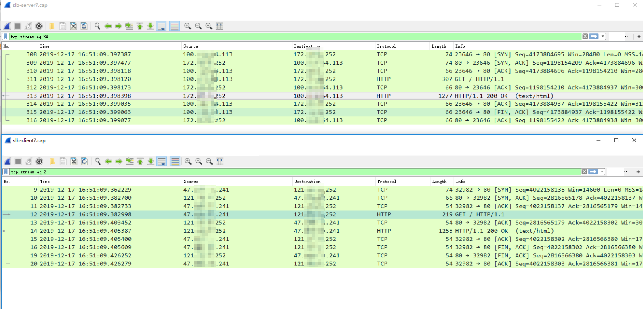Toggle auto-scroll during live capture in slb-server7.cap
The height and width of the screenshot is (309, 644).
click(x=161, y=26)
